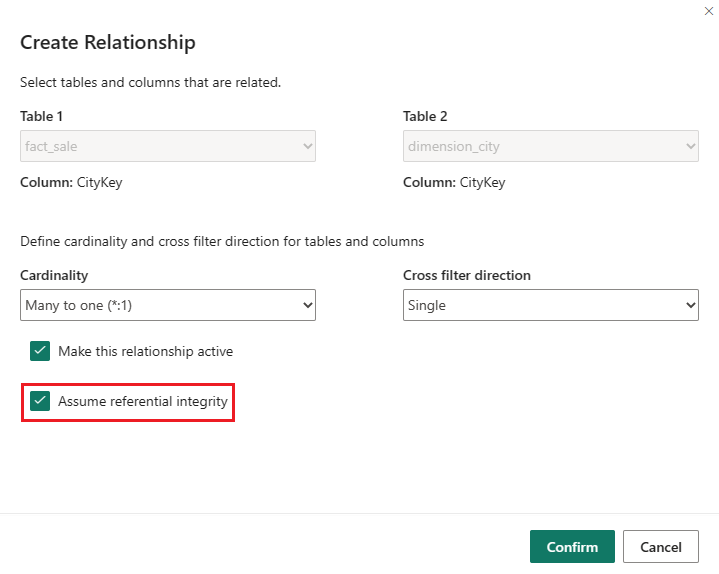Close the Create Relationship dialog with X
Viewport: 719px width, 574px height.
coord(709,11)
